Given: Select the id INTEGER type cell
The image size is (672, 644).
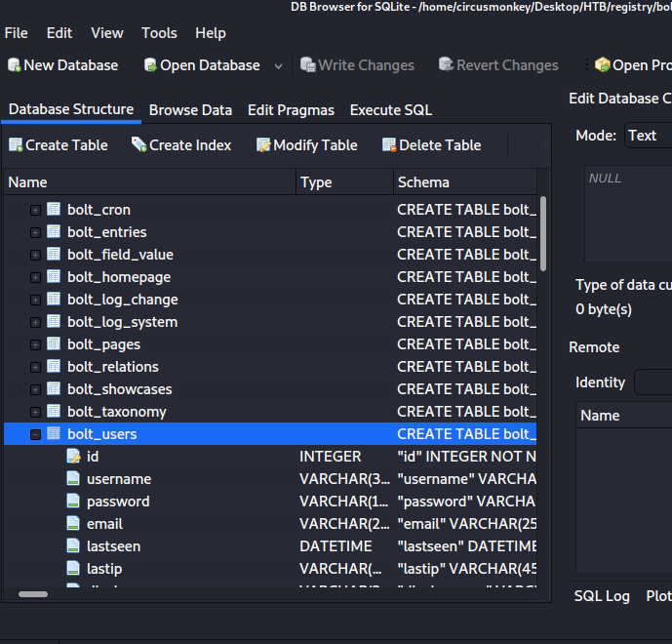Looking at the screenshot, I should 331,457.
